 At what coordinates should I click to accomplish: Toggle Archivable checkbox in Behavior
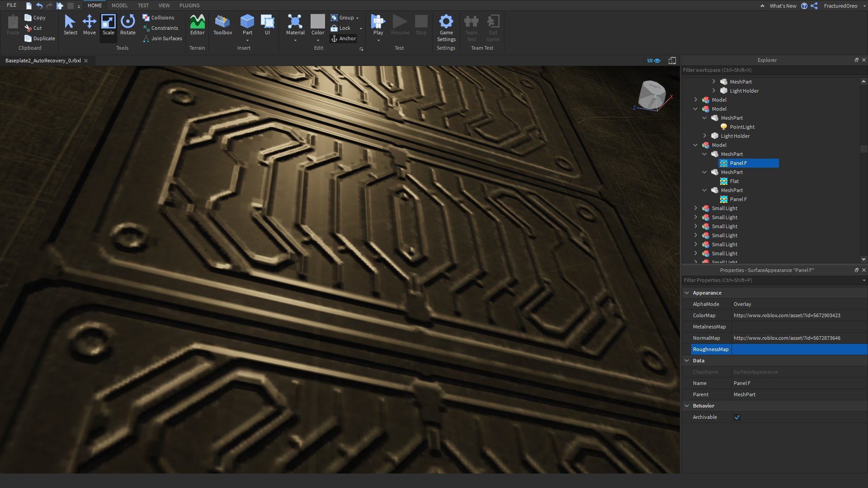pyautogui.click(x=737, y=417)
